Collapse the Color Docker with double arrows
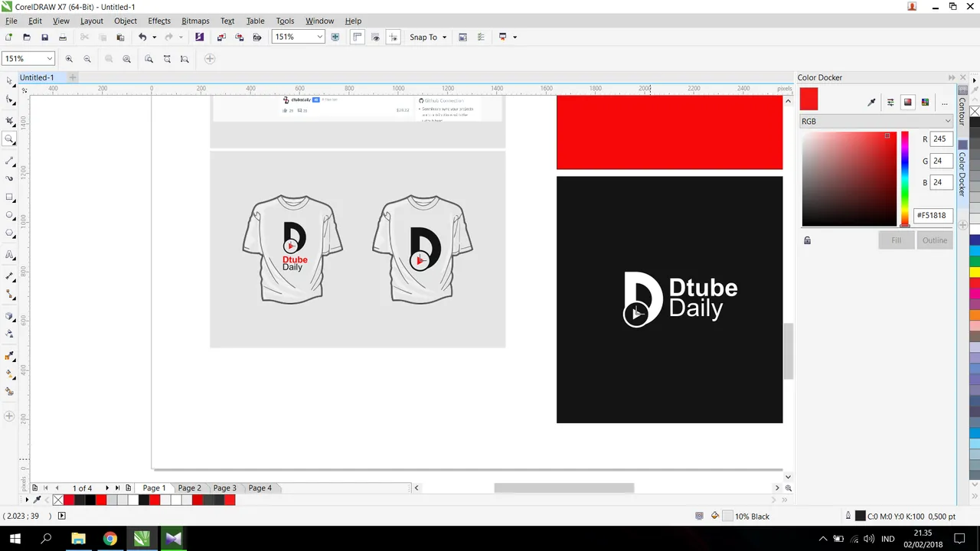 952,77
